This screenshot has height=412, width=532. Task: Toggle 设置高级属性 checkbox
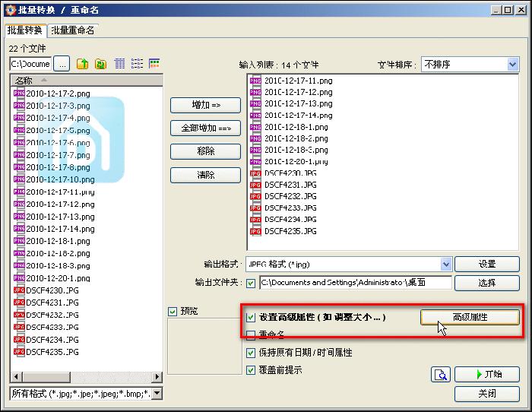pos(251,318)
